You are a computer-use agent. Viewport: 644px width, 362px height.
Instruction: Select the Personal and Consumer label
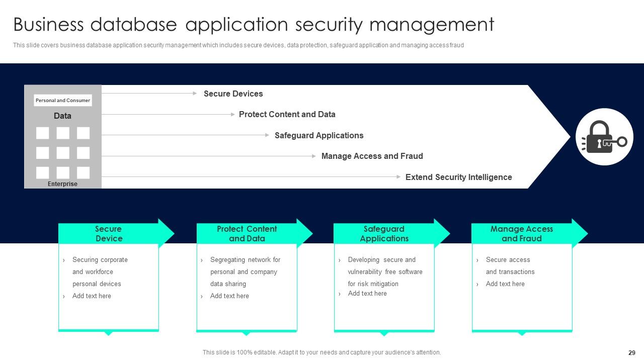[x=62, y=100]
